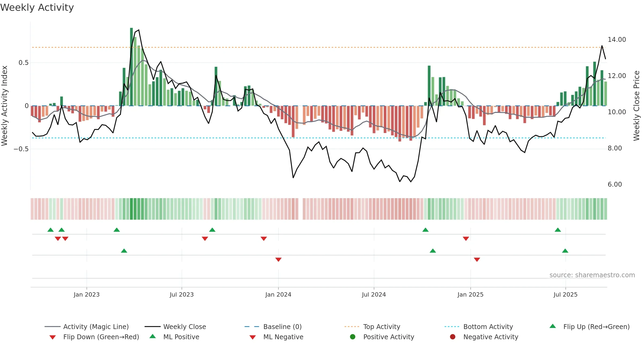Click the Weekly Activity Index axis title

click(5, 106)
